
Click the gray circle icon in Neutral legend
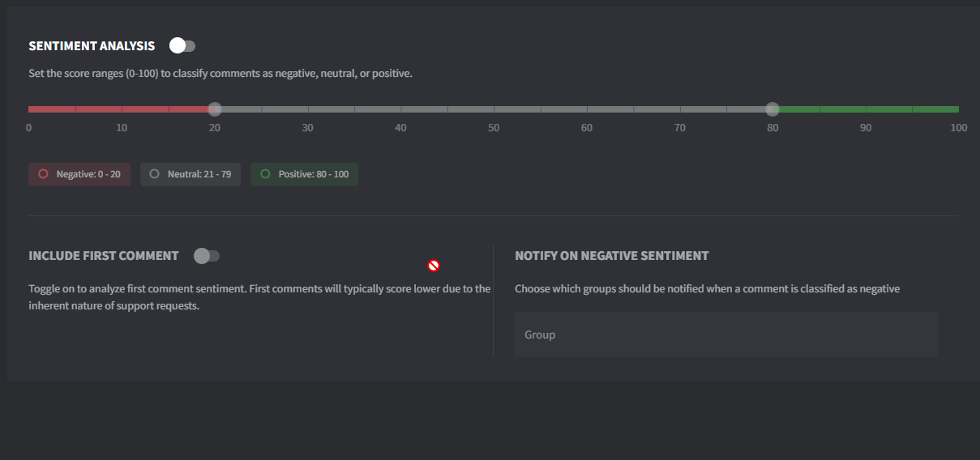155,174
